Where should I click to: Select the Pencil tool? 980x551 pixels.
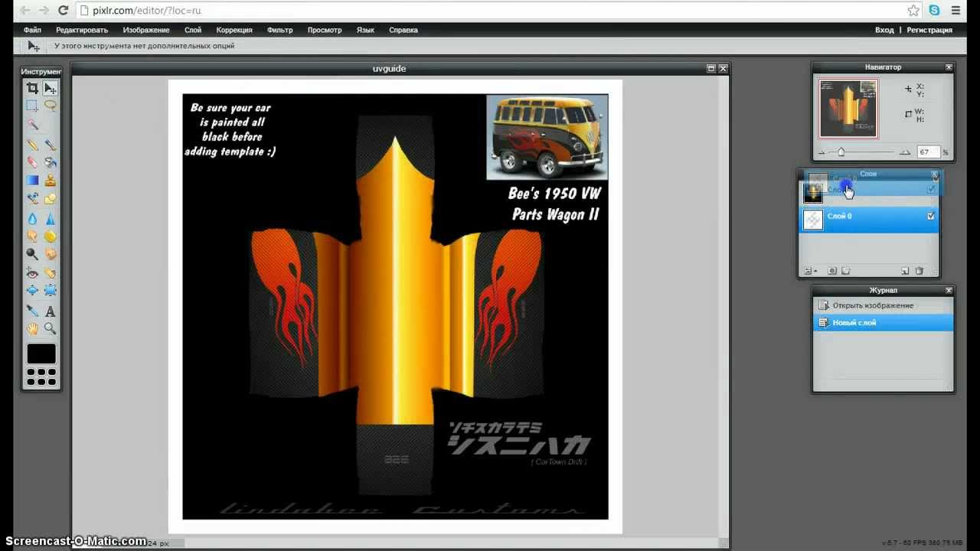[32, 144]
